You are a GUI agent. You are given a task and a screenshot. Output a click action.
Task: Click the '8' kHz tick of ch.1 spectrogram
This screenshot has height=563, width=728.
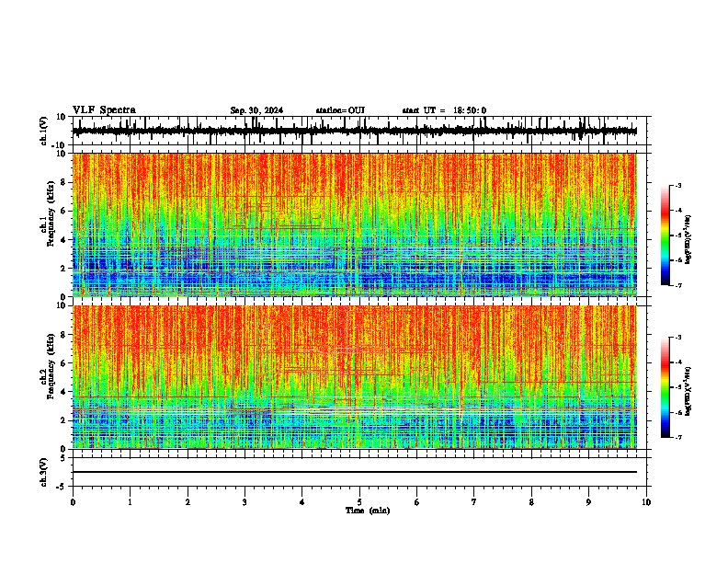pos(65,182)
